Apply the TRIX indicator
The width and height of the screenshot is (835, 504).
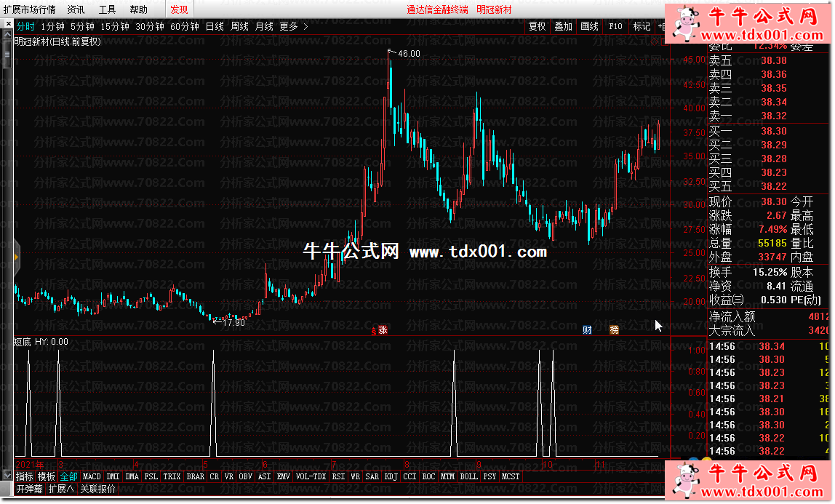[x=172, y=476]
